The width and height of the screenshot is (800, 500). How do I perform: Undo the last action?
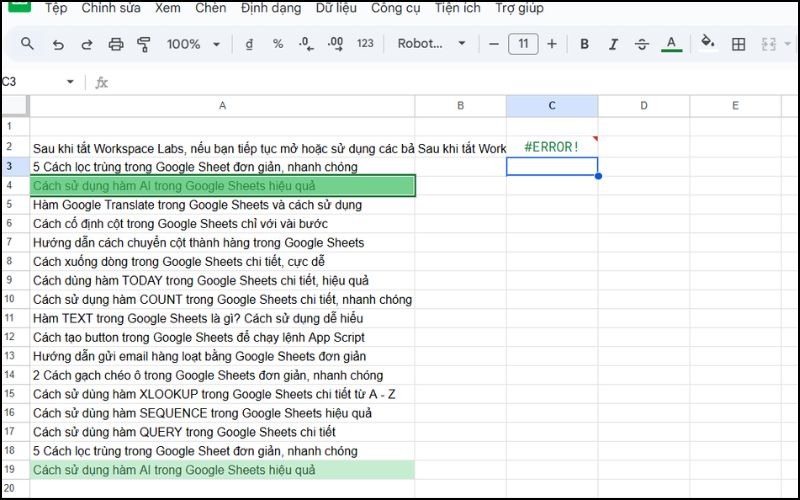pos(58,44)
